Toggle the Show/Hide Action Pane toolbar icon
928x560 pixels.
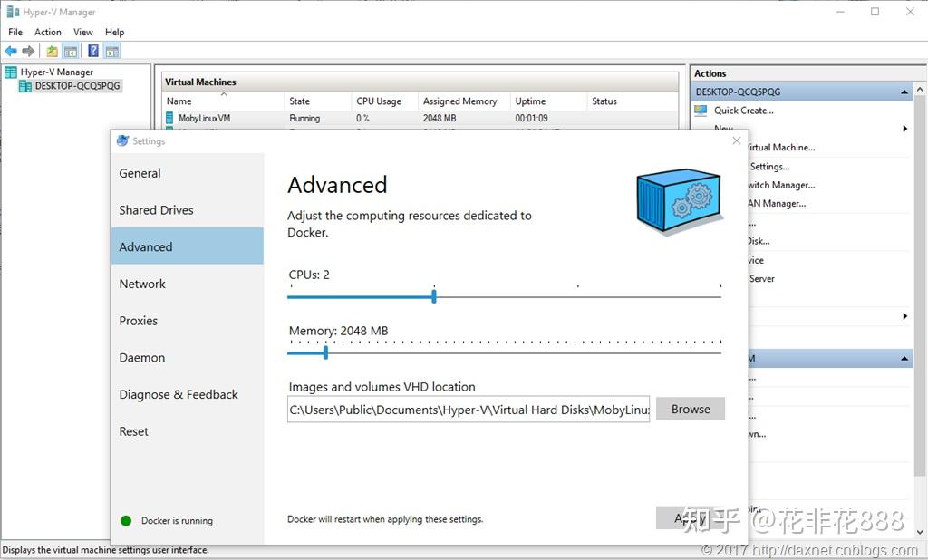click(x=111, y=51)
